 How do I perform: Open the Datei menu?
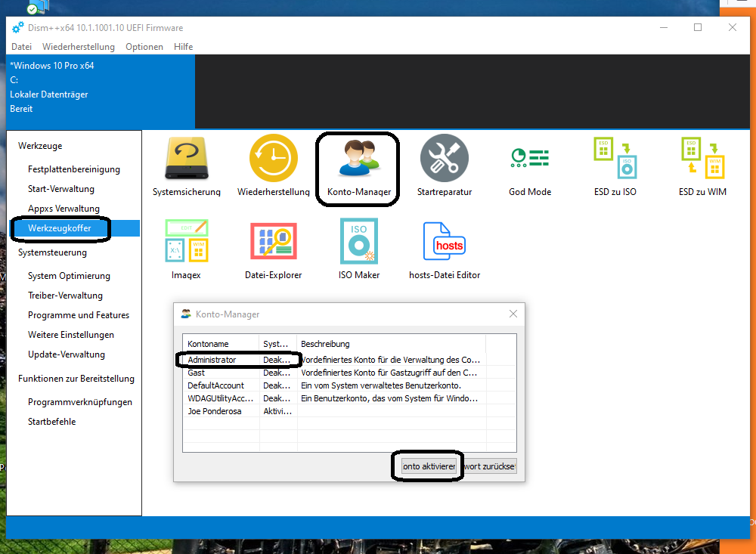tap(22, 47)
